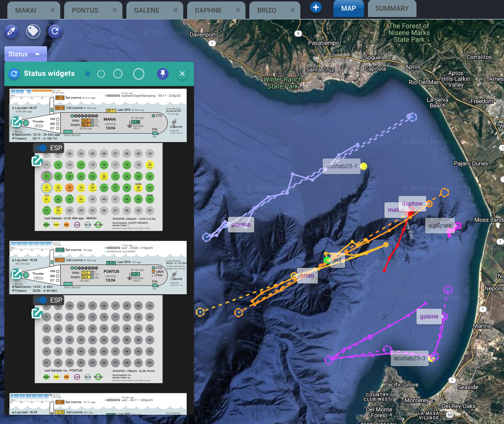
Task: Select the smallest widget size radio button
Action: [87, 74]
